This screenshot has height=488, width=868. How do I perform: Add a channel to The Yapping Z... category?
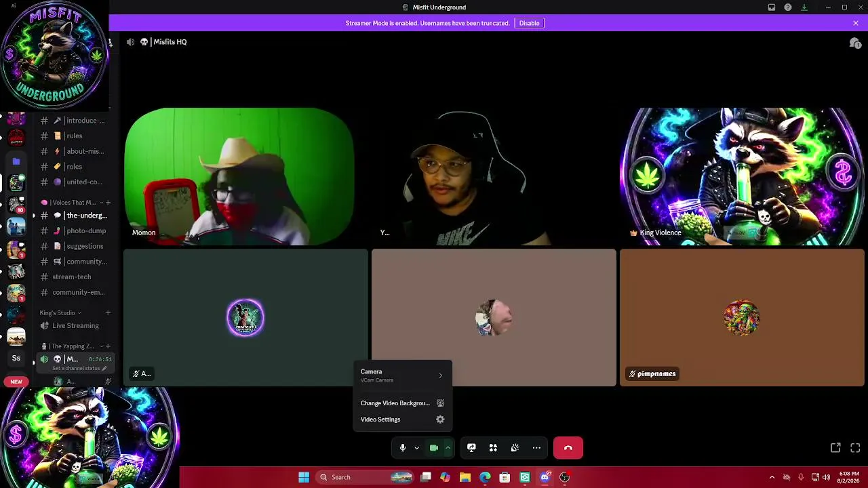pyautogui.click(x=108, y=346)
